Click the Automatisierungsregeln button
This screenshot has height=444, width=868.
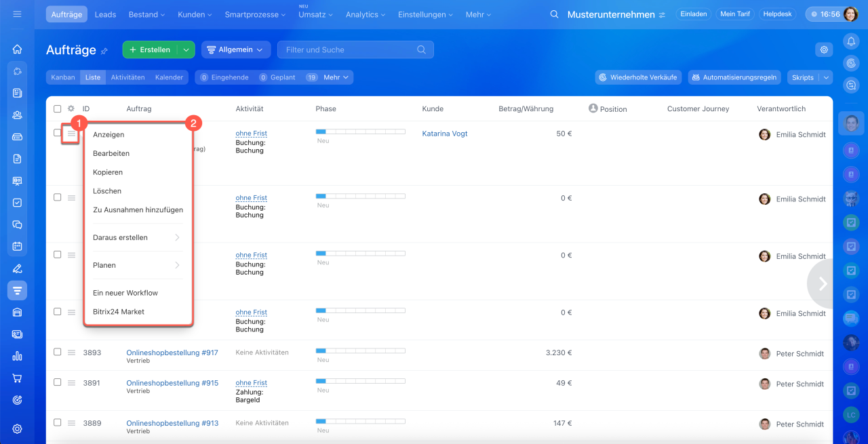[734, 77]
